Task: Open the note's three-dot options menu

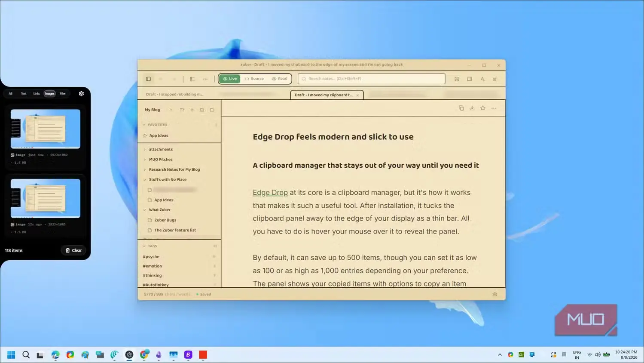Action: [x=494, y=108]
